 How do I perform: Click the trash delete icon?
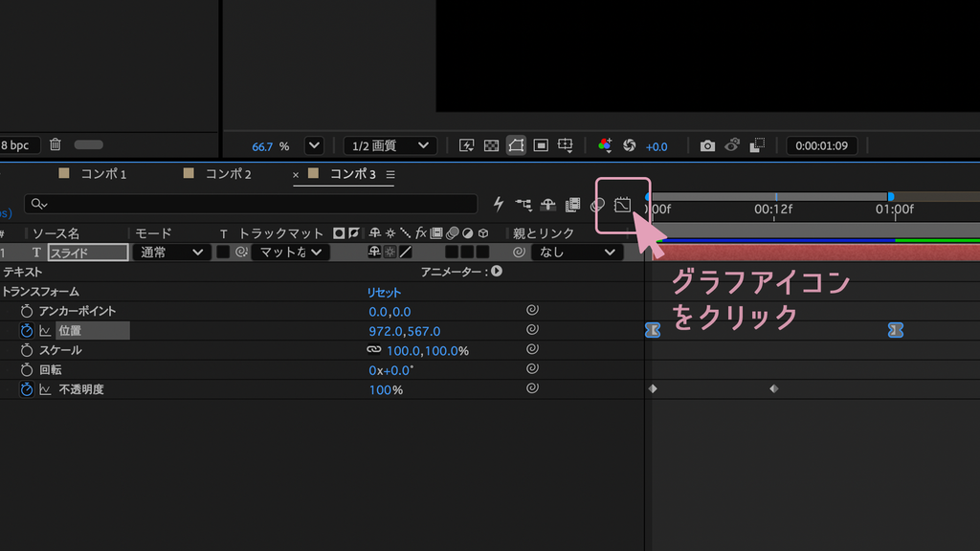[x=55, y=144]
